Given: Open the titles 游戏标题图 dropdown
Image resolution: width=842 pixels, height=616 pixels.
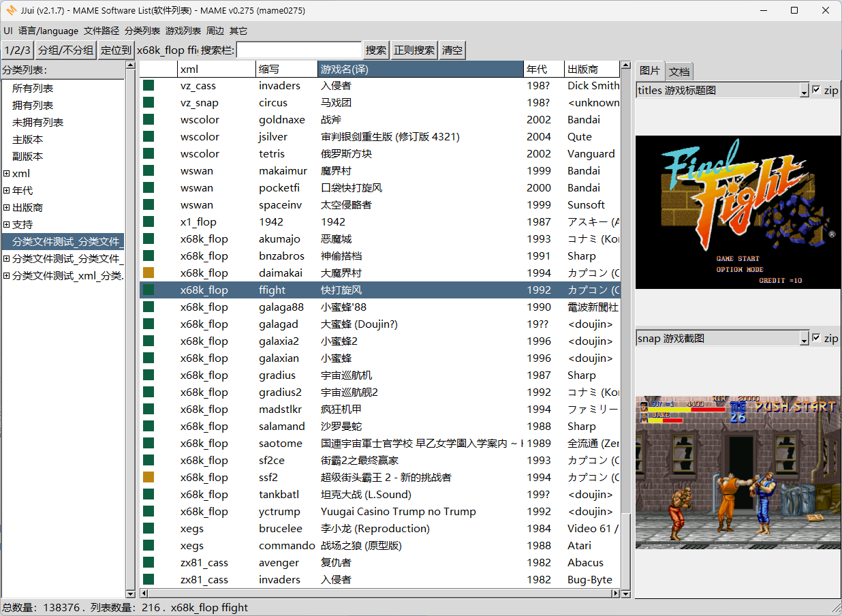Looking at the screenshot, I should [x=804, y=91].
